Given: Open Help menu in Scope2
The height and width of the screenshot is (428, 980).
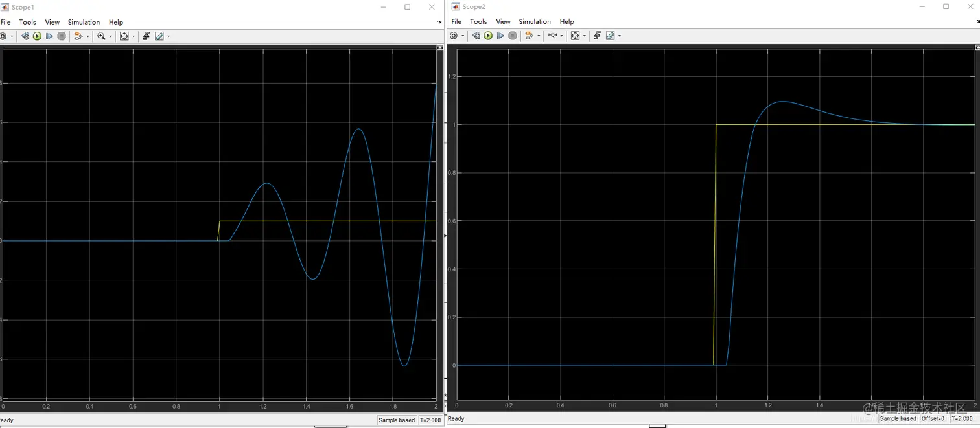Looking at the screenshot, I should (567, 21).
